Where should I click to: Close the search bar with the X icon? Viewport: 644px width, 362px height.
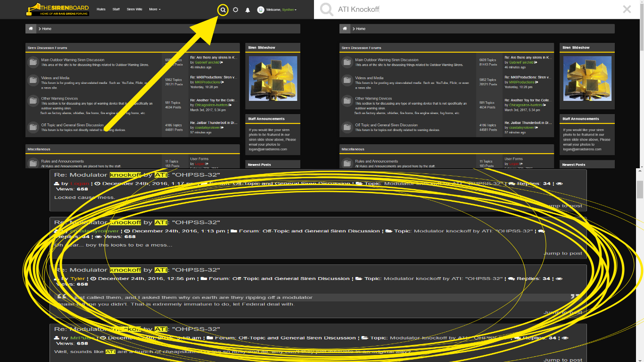click(x=627, y=9)
